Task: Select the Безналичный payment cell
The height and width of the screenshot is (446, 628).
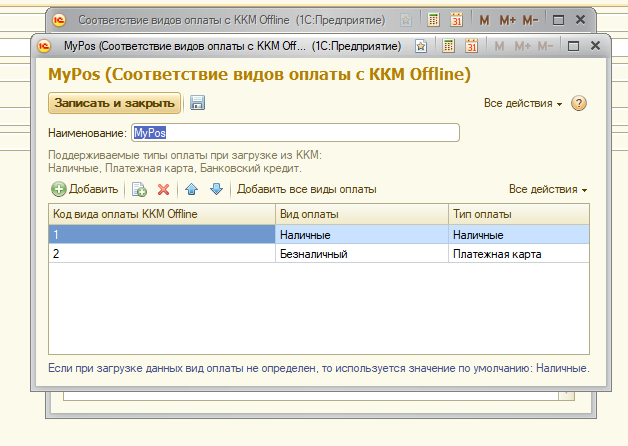Action: click(x=362, y=253)
